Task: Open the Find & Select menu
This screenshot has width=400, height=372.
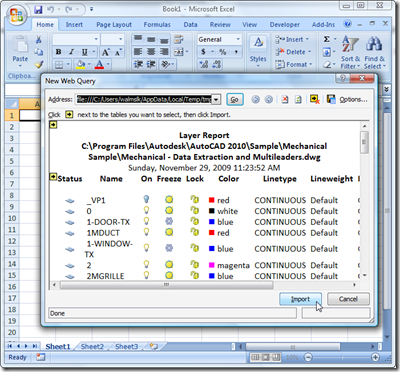Action: 375,53
